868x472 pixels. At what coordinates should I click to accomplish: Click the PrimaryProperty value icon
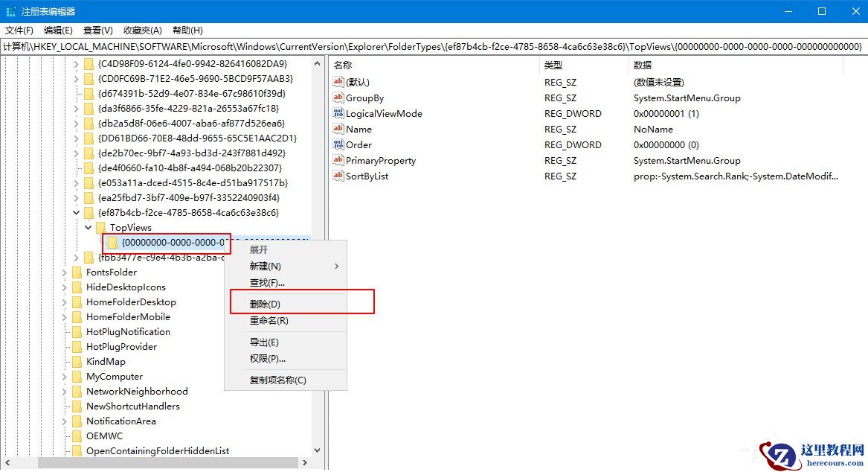pos(340,160)
